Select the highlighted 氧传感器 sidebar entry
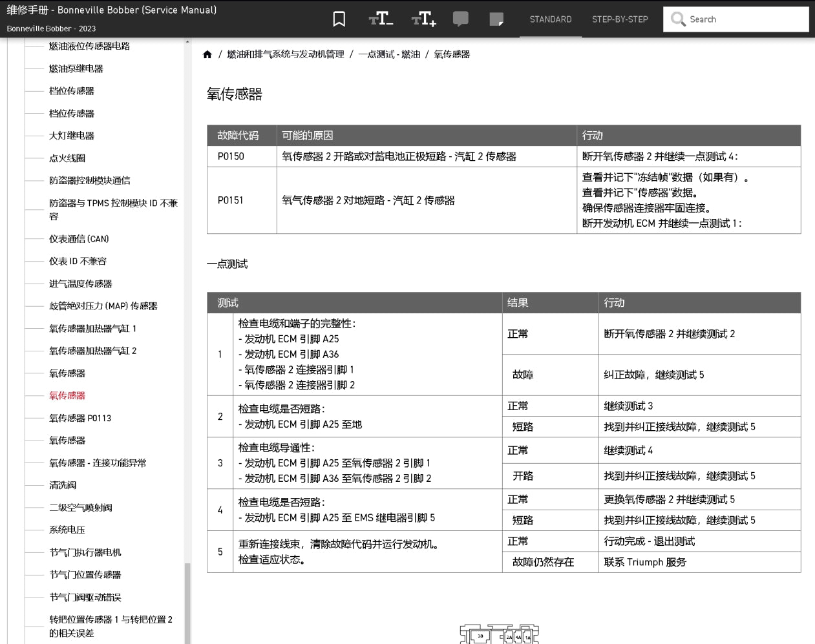This screenshot has width=815, height=644. tap(68, 395)
